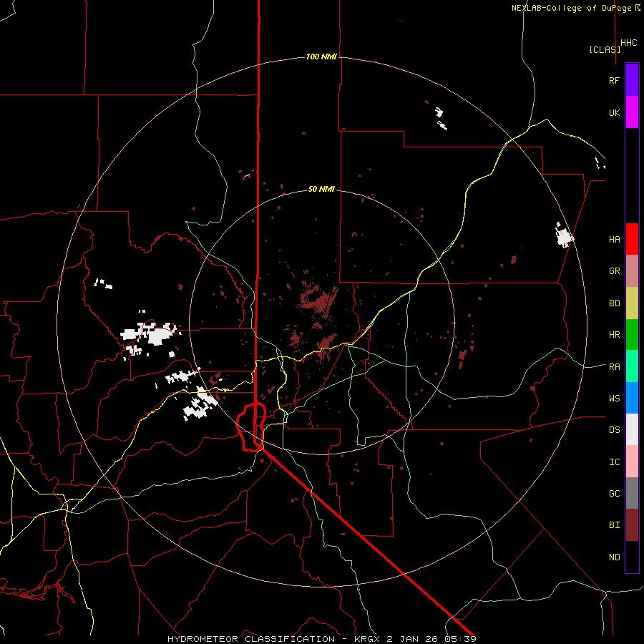Click the HHC product label
The width and height of the screenshot is (644, 644).
(629, 43)
